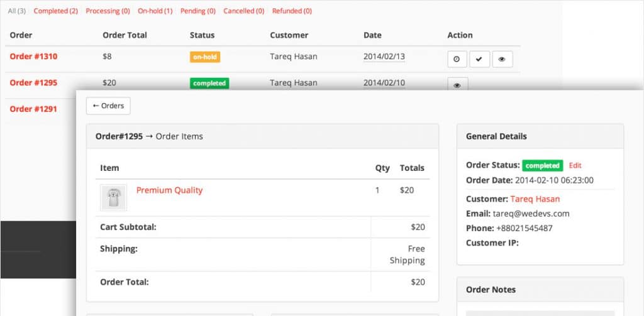644x316 pixels.
Task: Click the on-hold status badge
Action: pyautogui.click(x=205, y=57)
